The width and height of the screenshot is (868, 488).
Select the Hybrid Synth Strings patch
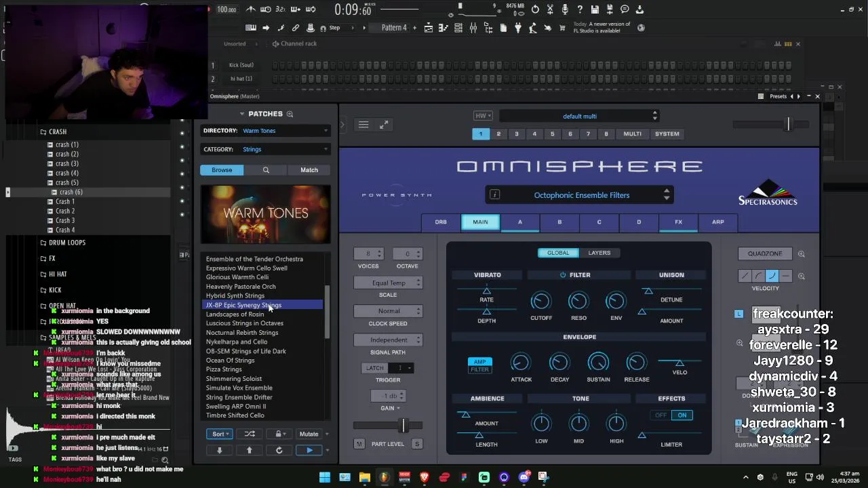pyautogui.click(x=235, y=296)
